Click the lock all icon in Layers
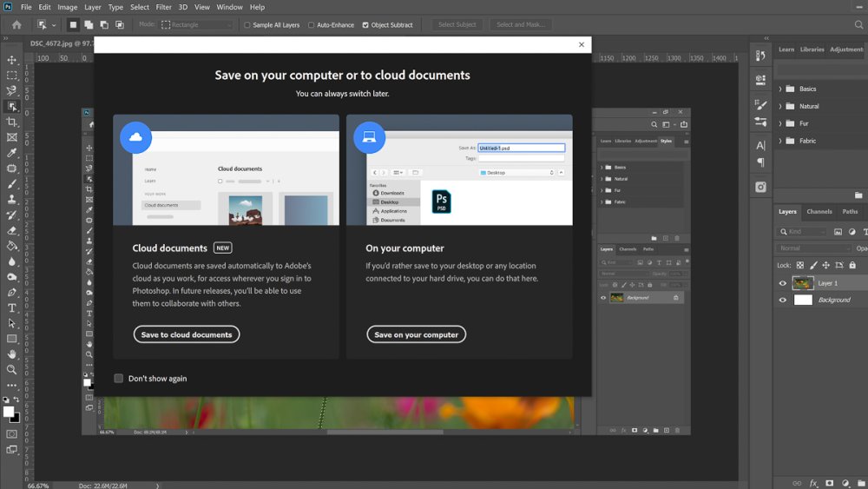 (852, 265)
